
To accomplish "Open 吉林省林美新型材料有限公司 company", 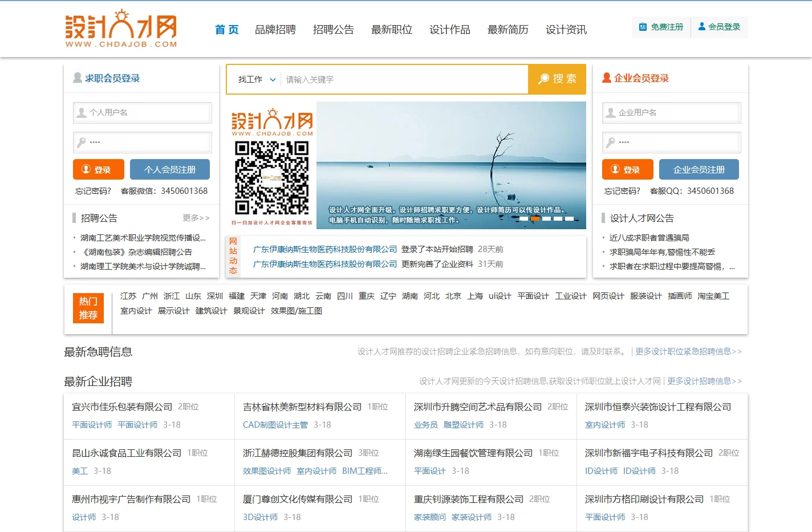I will coord(302,407).
